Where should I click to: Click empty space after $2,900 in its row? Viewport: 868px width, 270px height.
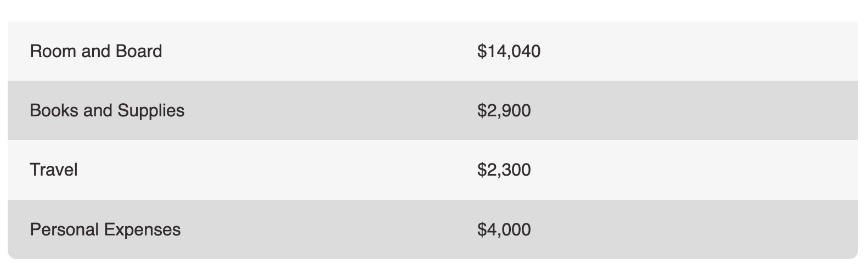[x=686, y=110]
